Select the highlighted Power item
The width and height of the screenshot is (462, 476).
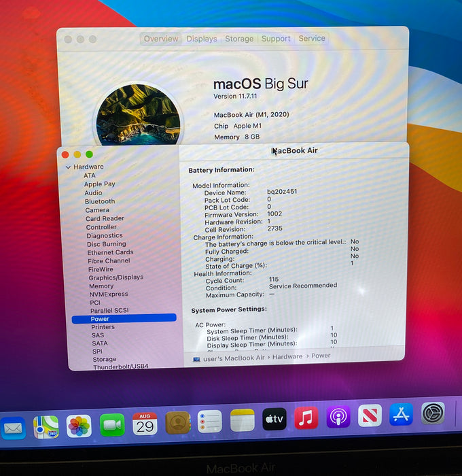pos(124,318)
